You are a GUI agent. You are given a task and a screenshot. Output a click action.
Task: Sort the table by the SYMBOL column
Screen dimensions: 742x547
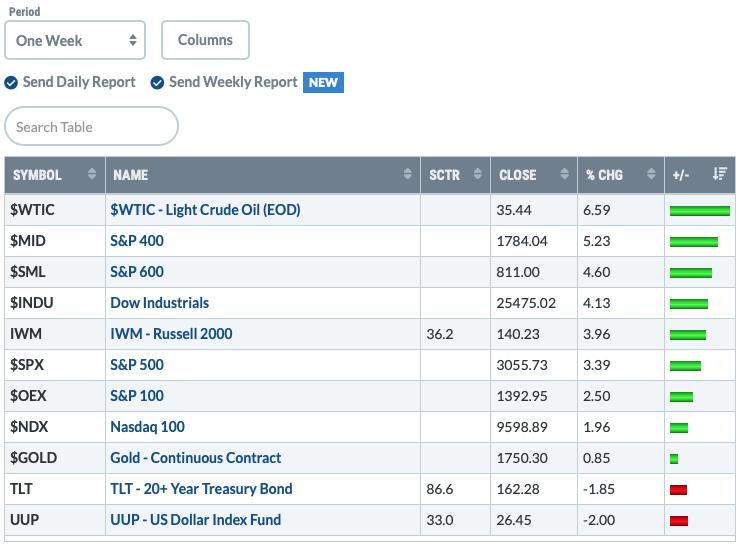55,175
